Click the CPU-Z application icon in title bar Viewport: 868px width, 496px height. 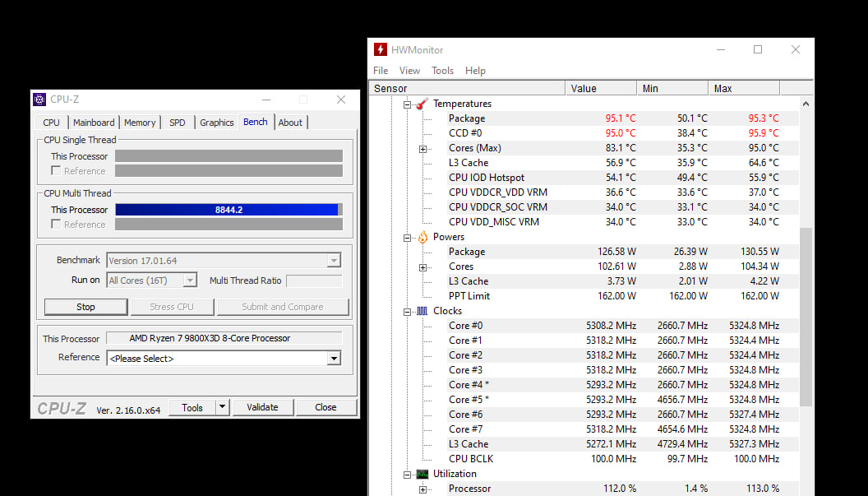[39, 100]
